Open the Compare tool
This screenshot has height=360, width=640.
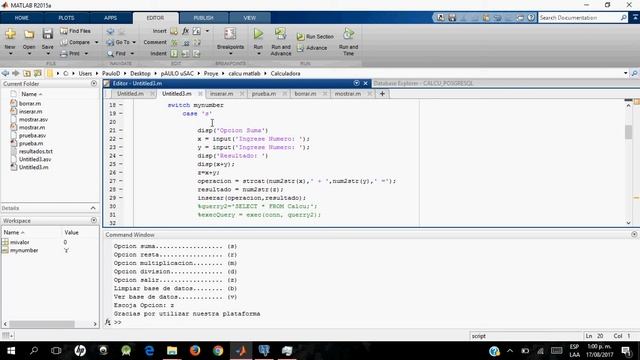76,42
